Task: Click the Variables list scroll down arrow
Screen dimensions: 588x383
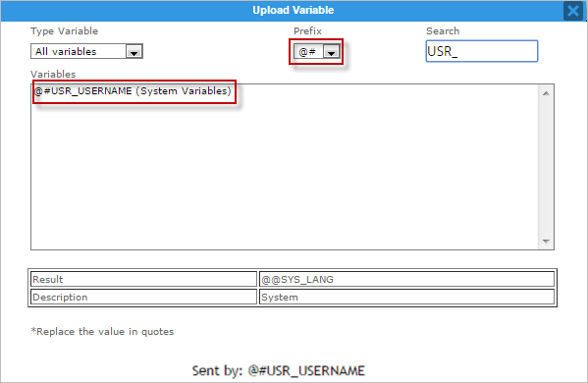Action: pyautogui.click(x=546, y=242)
